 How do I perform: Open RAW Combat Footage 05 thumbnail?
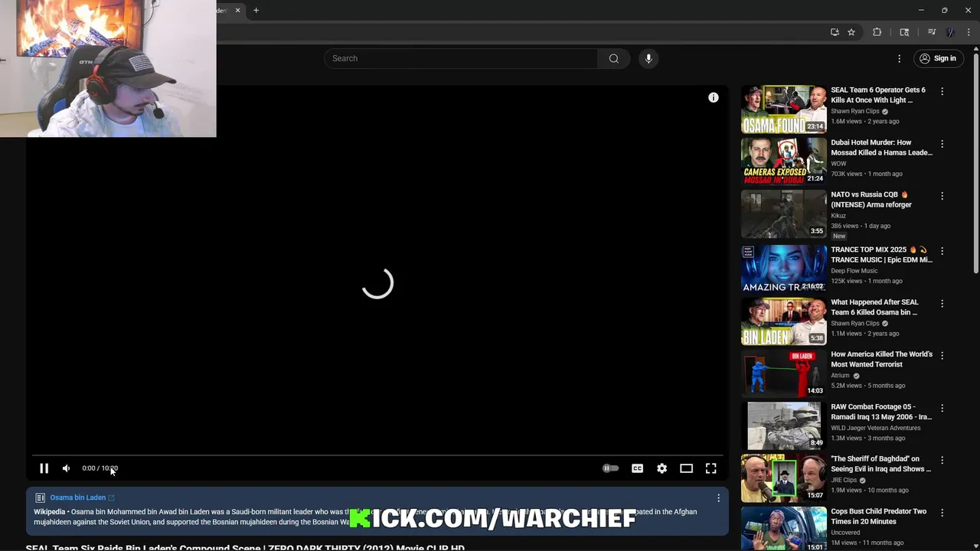(x=783, y=426)
